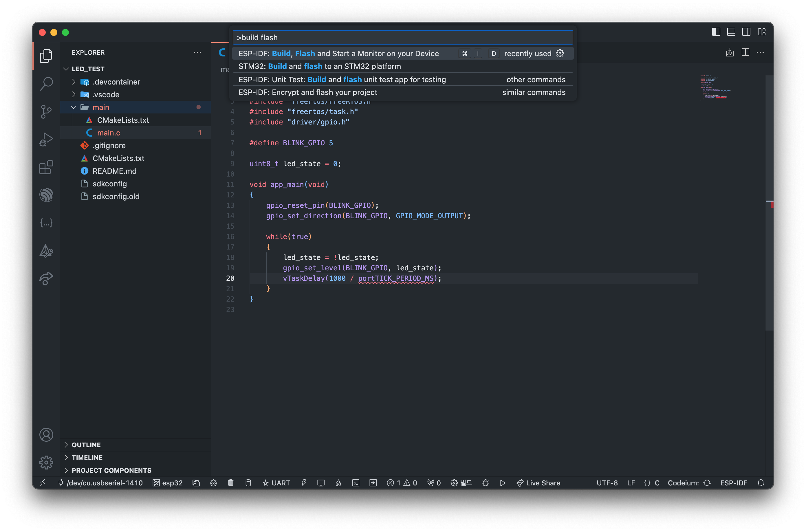Open the Run and Debug view
The height and width of the screenshot is (532, 806).
(x=46, y=139)
